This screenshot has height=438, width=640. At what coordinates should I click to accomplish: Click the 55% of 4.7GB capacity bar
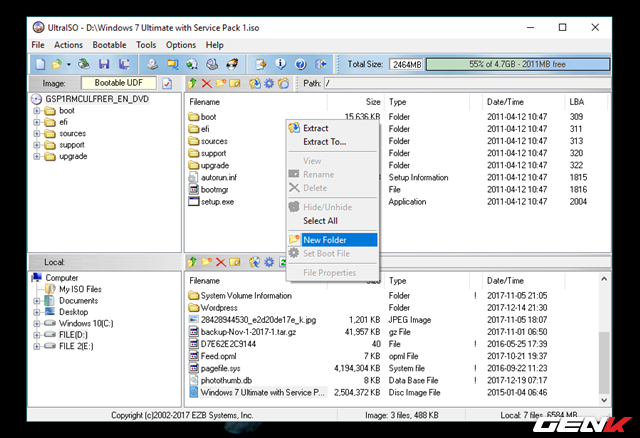518,64
